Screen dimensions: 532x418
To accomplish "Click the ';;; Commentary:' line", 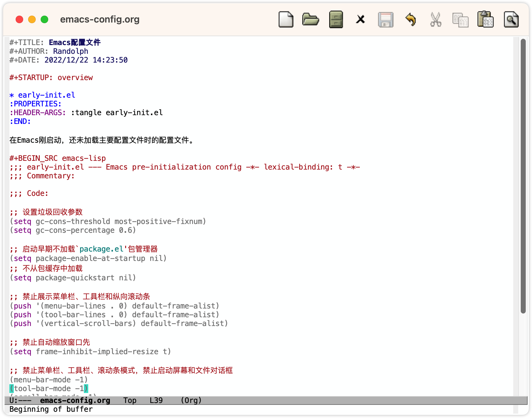I will coord(42,176).
